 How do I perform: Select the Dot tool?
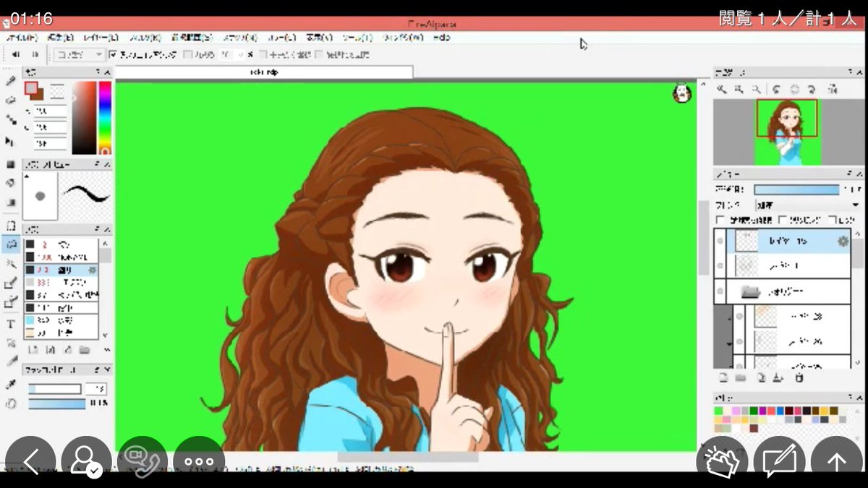click(x=10, y=121)
